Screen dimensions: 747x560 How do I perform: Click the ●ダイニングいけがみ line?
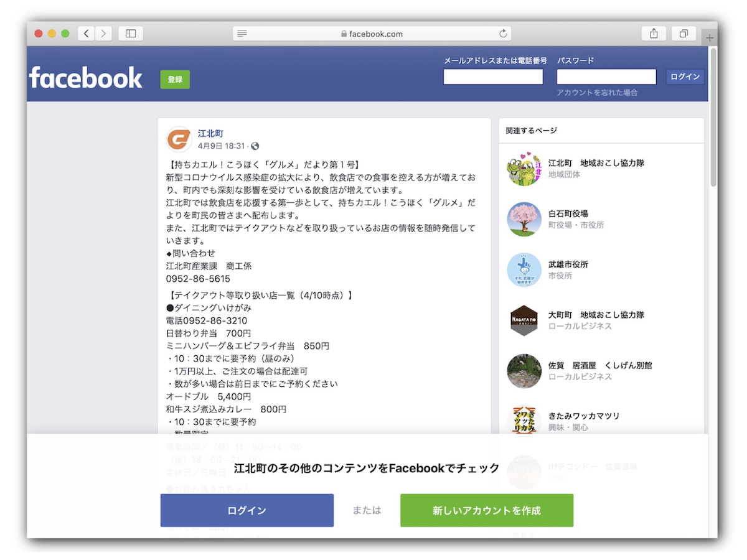[x=209, y=308]
